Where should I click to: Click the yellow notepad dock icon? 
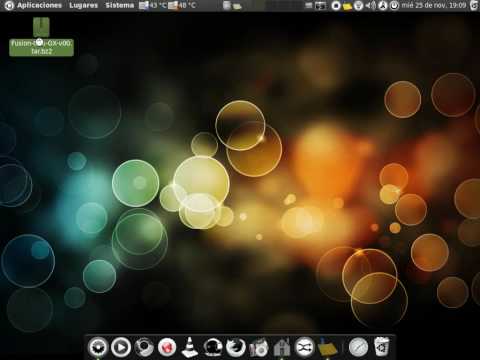[x=327, y=347]
